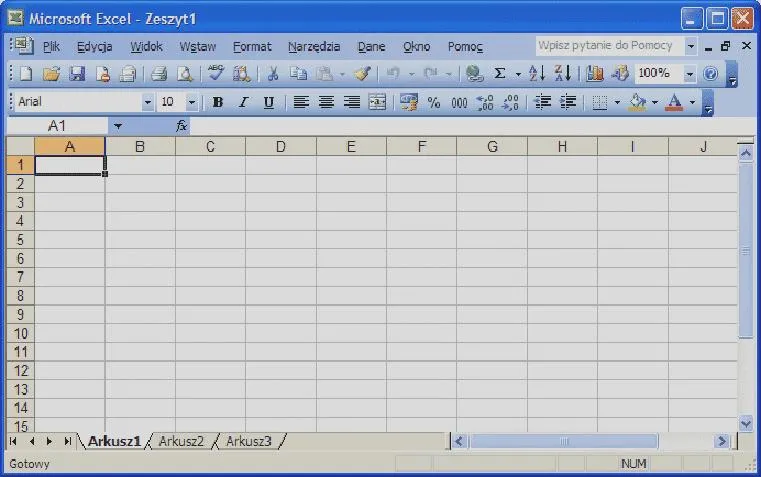Undo the last action
Viewport: 761px width, 477px height.
pyautogui.click(x=393, y=74)
